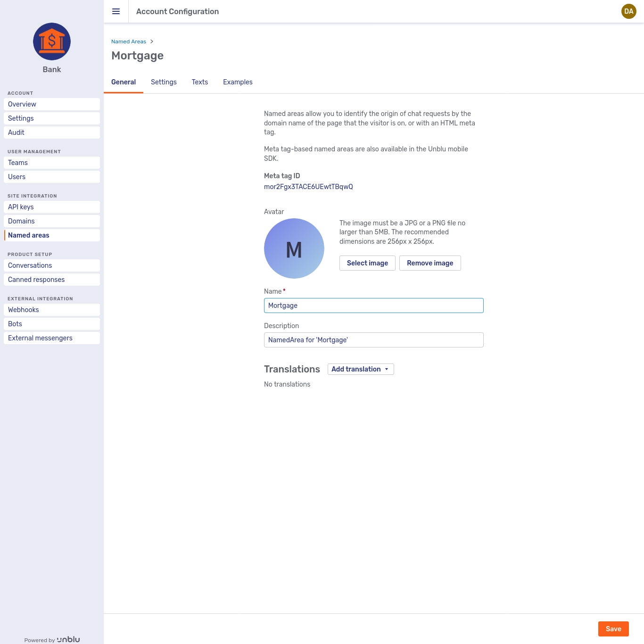The image size is (644, 644).
Task: Switch to the Settings tab
Action: click(x=164, y=82)
